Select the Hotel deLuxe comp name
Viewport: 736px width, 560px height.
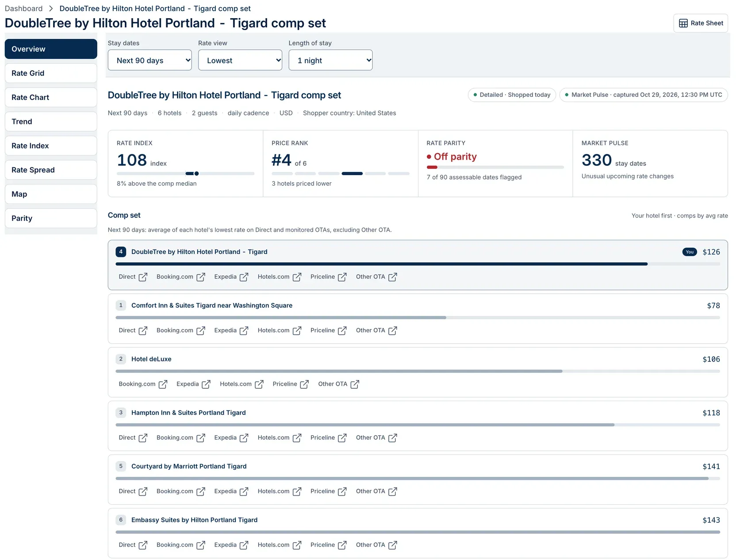[x=151, y=359]
